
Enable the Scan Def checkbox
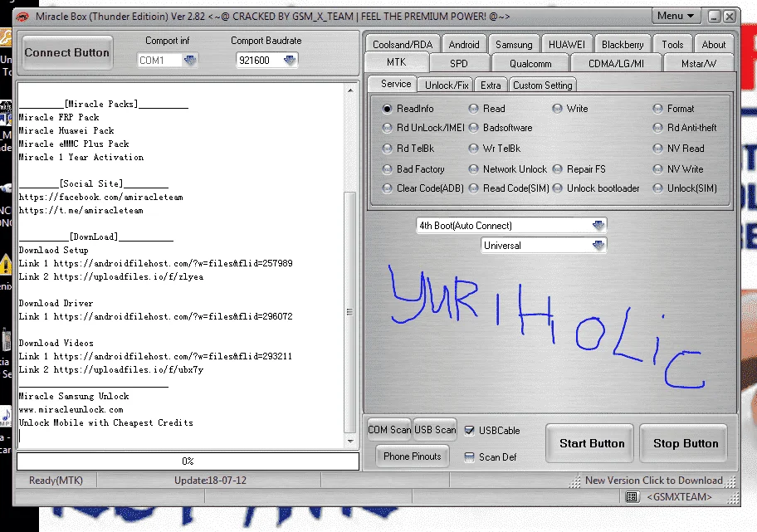[469, 456]
